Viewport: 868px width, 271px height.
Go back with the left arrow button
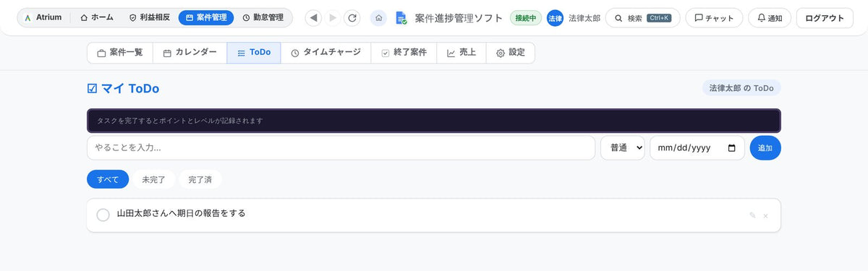[x=313, y=18]
